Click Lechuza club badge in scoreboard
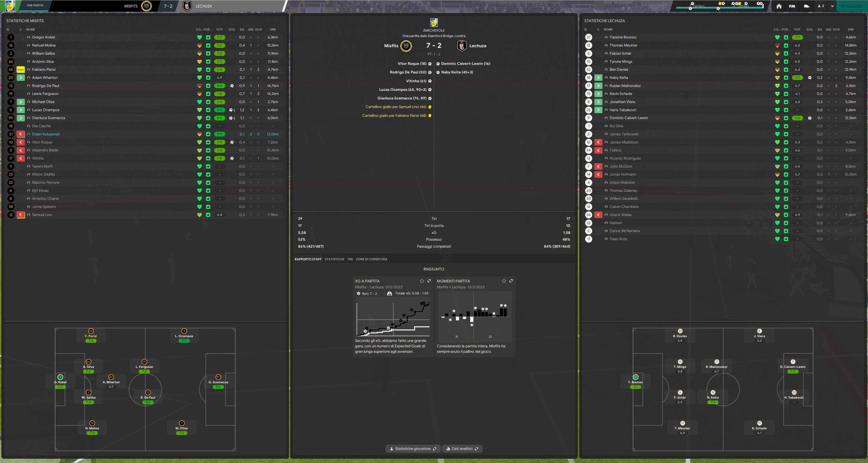The width and height of the screenshot is (868, 463). (462, 46)
